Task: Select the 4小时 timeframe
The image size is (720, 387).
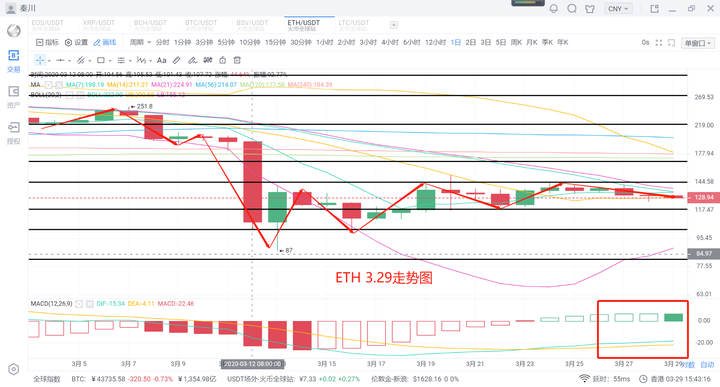Action: pyautogui.click(x=390, y=42)
